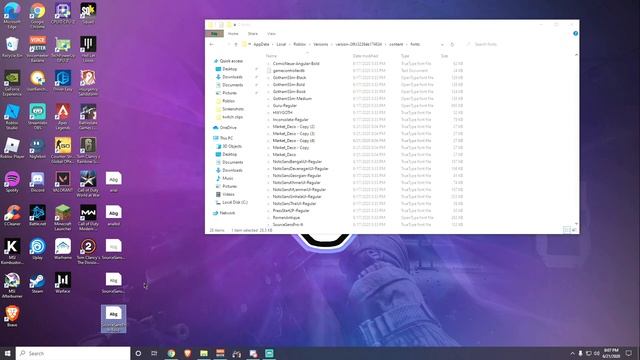Open the Windows Start button
Screen dimensions: 640x360
(x=7, y=353)
